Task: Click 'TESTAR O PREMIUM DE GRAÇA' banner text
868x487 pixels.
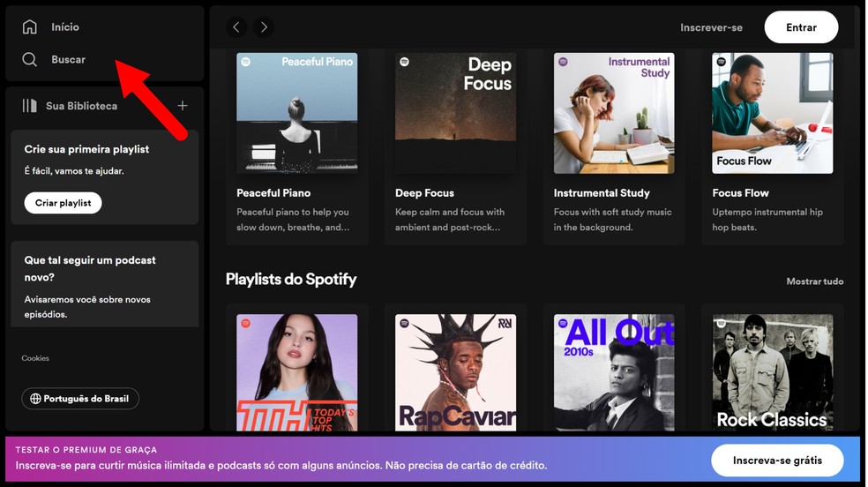Action: pyautogui.click(x=86, y=450)
